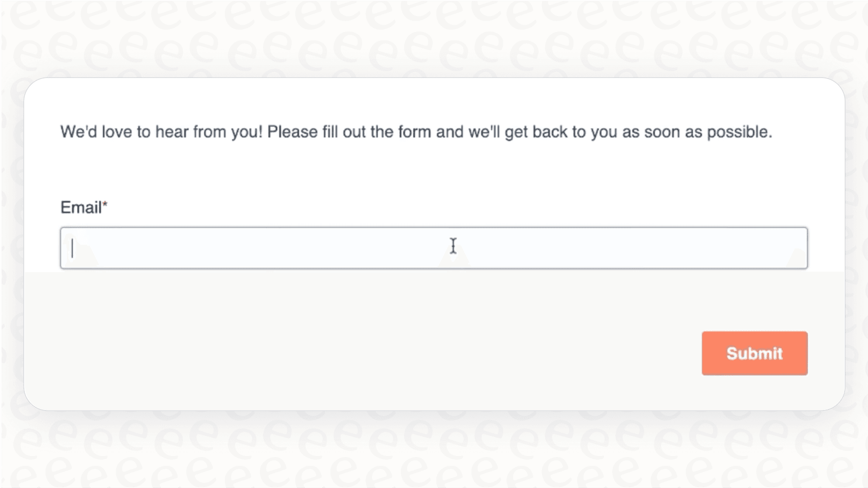
Task: Click the "We'd love to hear from you!" sentence
Action: (x=161, y=132)
